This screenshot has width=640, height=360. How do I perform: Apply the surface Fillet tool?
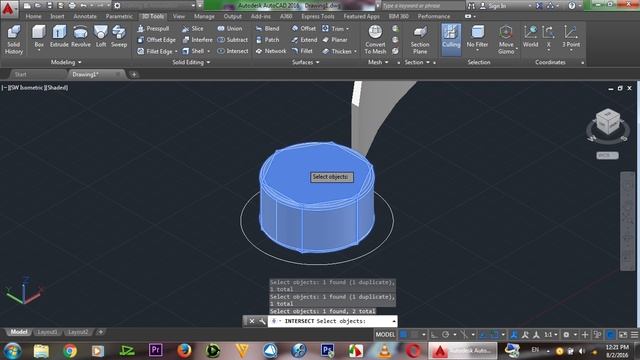[302, 51]
